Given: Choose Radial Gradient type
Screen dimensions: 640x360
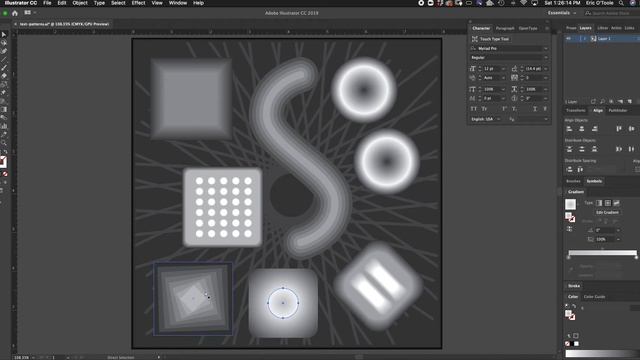Looking at the screenshot, I should (608, 203).
